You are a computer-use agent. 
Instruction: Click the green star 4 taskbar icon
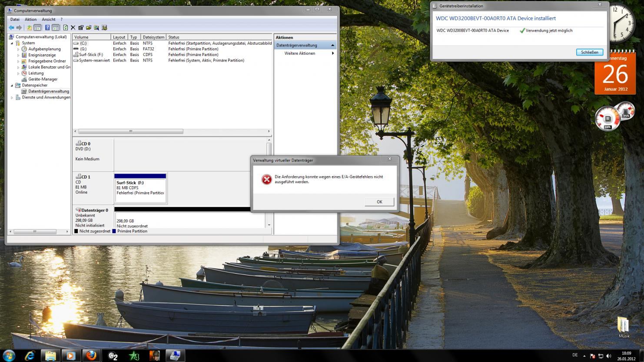click(x=134, y=355)
